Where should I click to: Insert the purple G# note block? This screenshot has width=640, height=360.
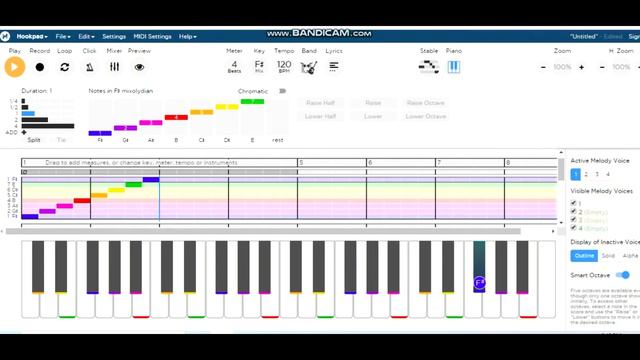tap(125, 128)
